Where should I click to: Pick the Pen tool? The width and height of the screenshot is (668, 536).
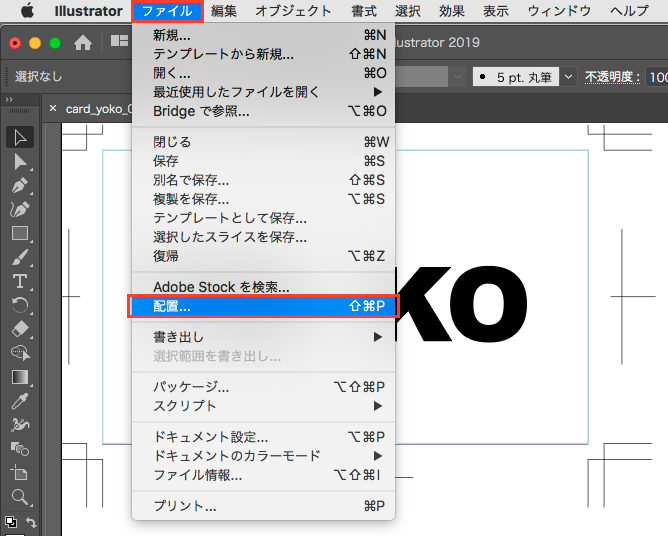(x=19, y=186)
